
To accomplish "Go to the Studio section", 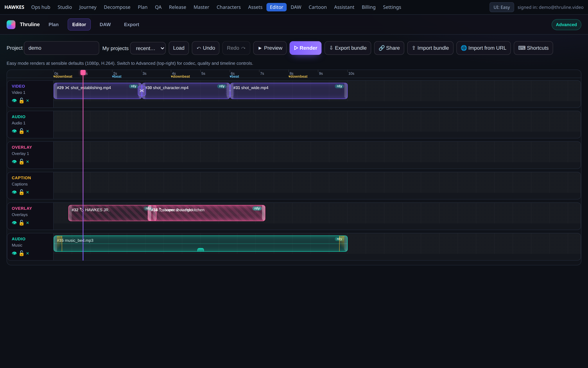I will click(65, 7).
